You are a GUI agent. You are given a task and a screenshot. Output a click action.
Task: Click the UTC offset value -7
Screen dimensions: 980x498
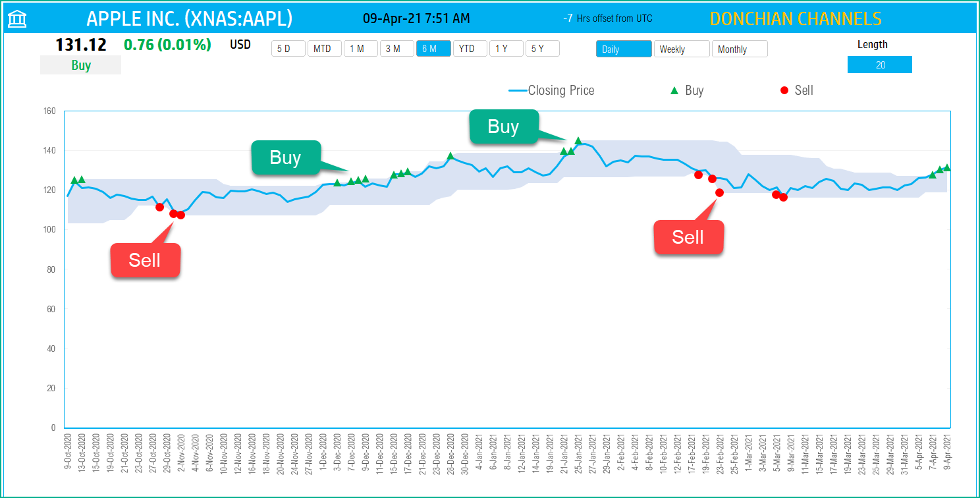click(x=568, y=18)
